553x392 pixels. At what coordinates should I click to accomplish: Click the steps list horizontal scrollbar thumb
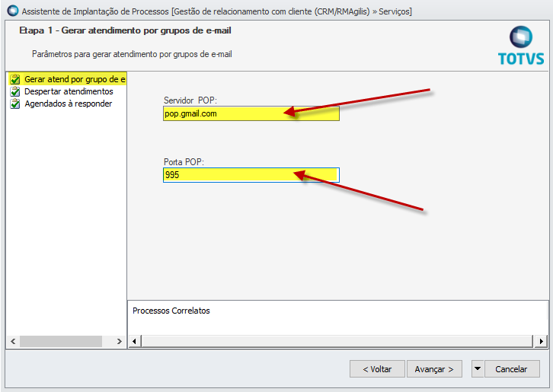pyautogui.click(x=61, y=341)
